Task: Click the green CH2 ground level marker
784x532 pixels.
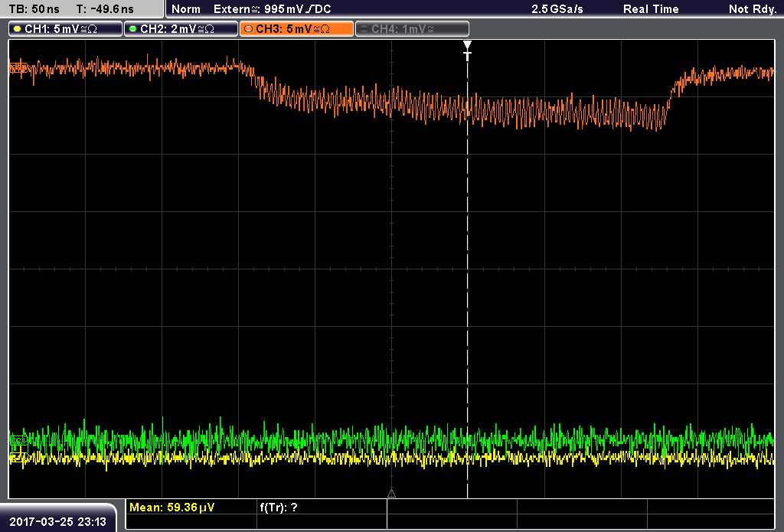Action: click(18, 440)
